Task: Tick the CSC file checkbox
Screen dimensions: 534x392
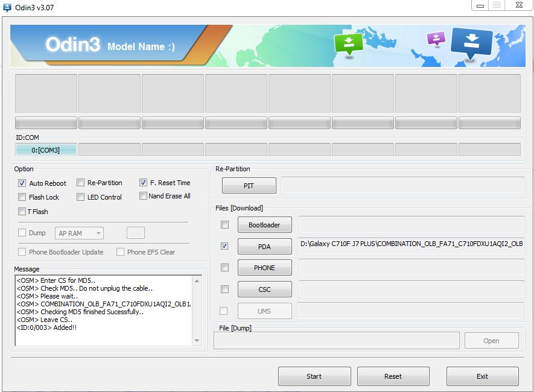Action: click(224, 289)
